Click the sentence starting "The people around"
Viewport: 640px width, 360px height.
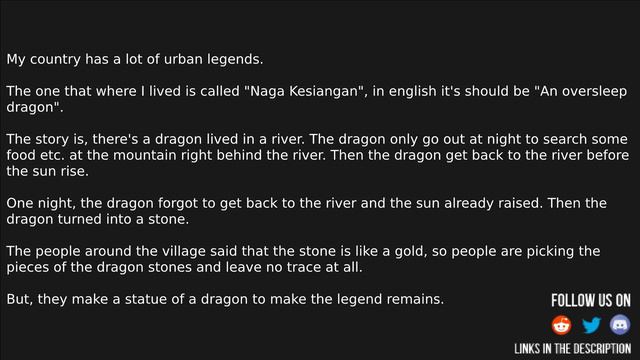[303, 259]
